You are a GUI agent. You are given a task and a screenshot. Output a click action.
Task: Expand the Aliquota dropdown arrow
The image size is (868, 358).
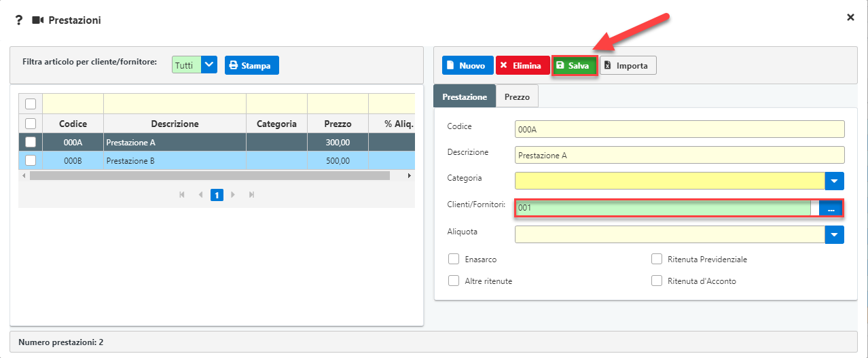pos(835,234)
